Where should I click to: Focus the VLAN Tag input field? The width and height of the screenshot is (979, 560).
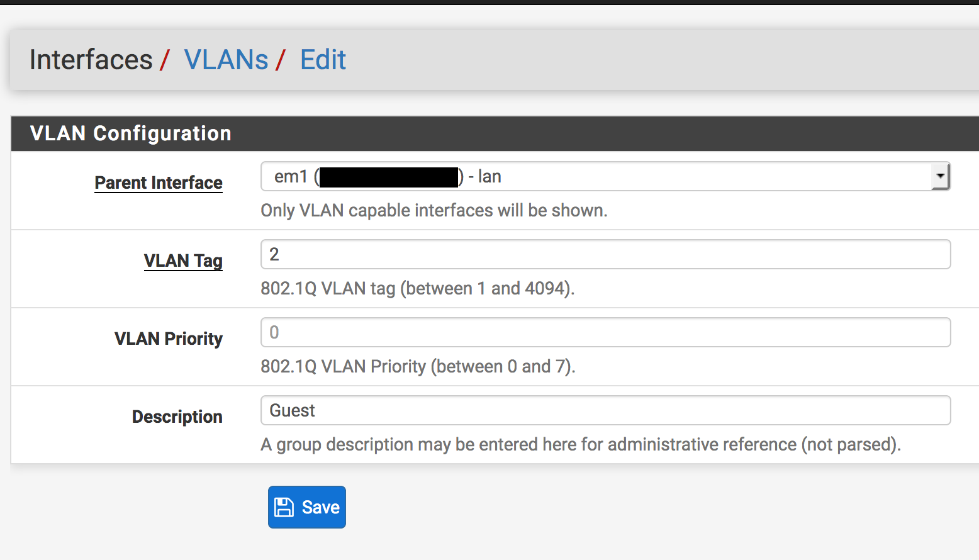[605, 254]
